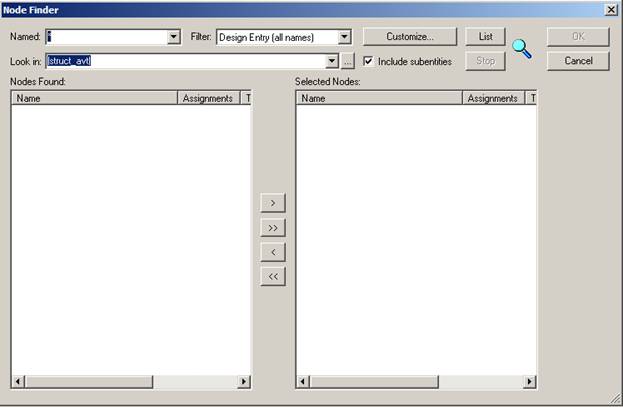Remove all nodes with double left arrow
623x407 pixels.
[273, 277]
